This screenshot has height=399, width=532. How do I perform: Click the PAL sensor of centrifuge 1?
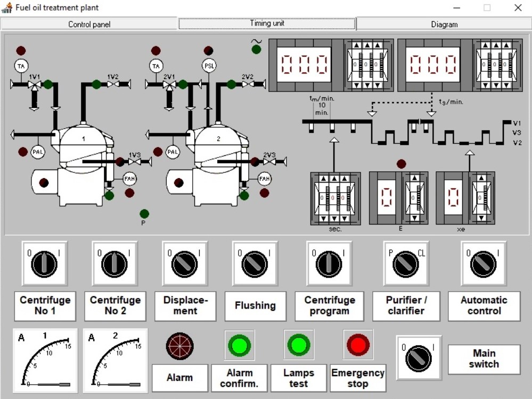click(38, 152)
